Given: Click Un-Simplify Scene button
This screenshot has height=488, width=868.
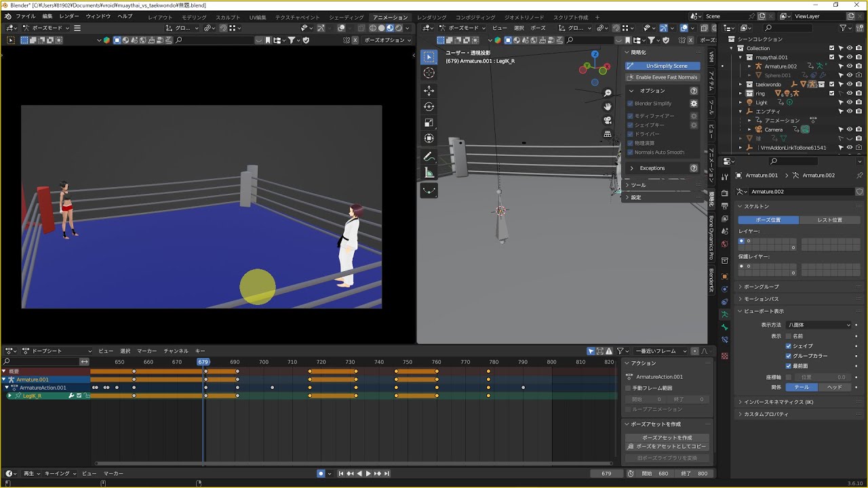Looking at the screenshot, I should click(663, 66).
